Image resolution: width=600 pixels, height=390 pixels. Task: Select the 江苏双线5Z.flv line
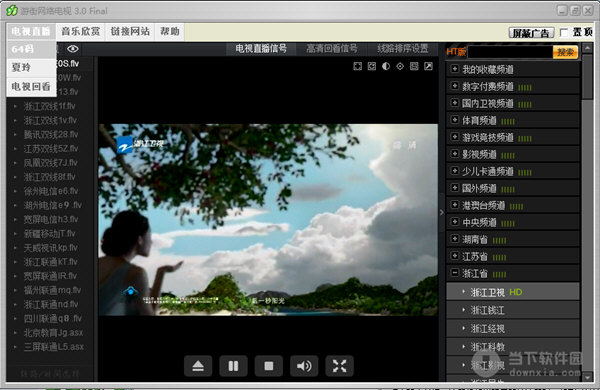(50, 148)
